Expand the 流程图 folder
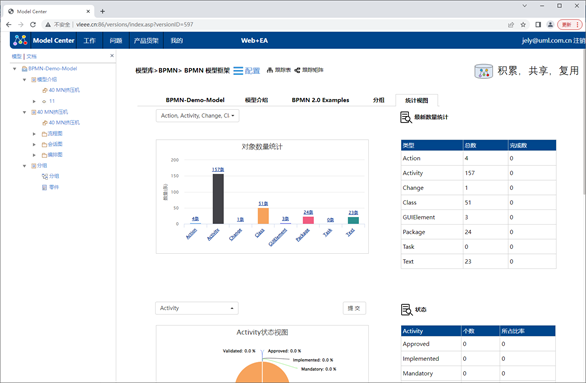The width and height of the screenshot is (587, 383). (x=34, y=134)
